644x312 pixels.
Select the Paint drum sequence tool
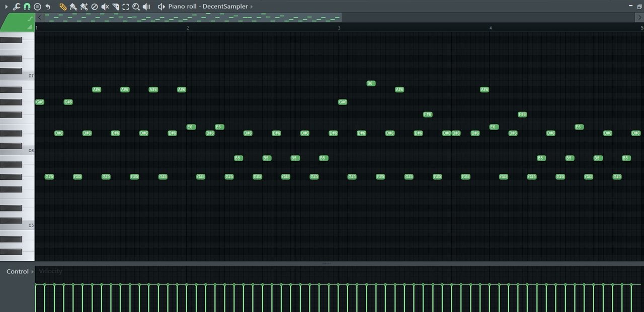click(x=84, y=7)
